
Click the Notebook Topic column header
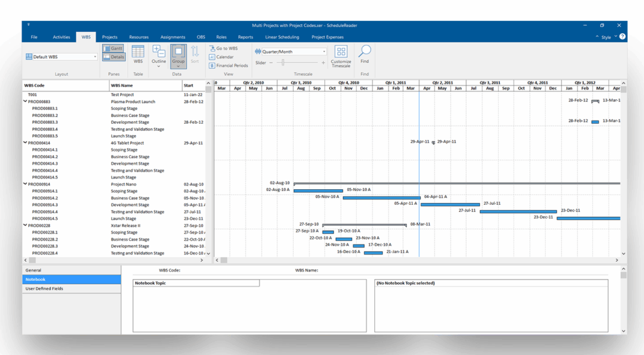pos(196,283)
